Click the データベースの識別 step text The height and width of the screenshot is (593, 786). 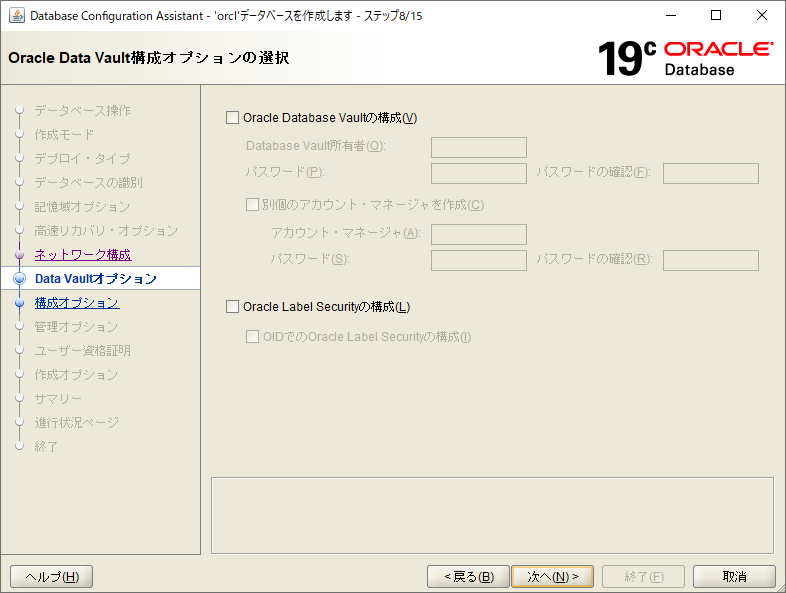(x=88, y=182)
